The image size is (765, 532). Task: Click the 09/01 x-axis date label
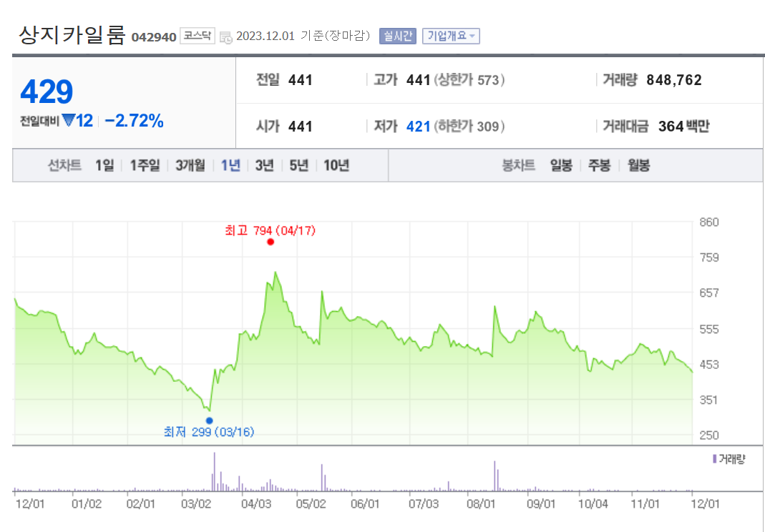pyautogui.click(x=540, y=503)
